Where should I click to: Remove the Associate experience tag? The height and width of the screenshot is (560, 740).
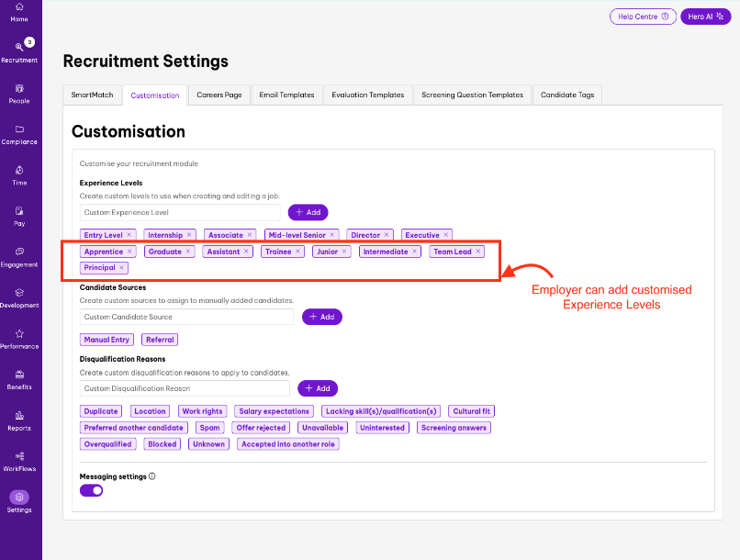[x=250, y=235]
